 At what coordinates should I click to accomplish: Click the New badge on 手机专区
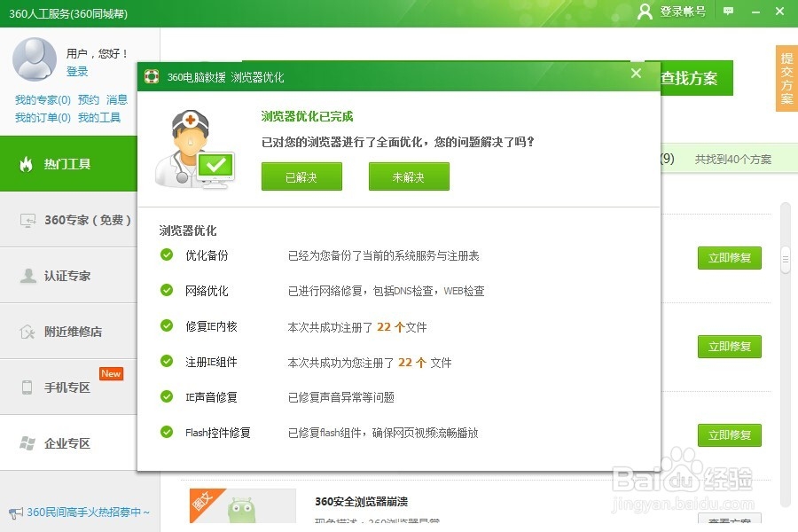111,373
